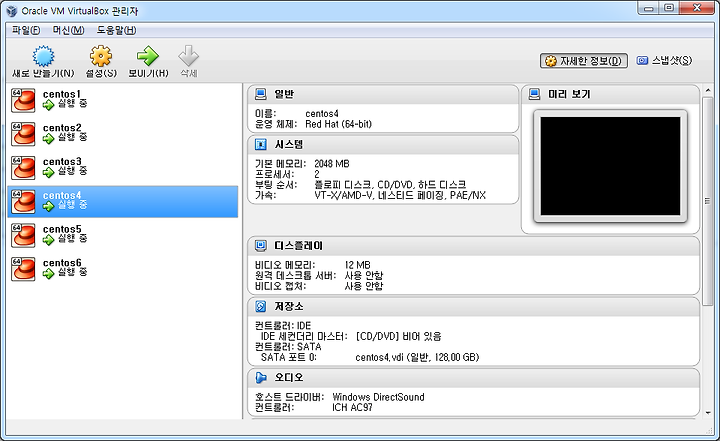
Task: Switch to Snapshots (스냅샷) view
Action: click(664, 61)
